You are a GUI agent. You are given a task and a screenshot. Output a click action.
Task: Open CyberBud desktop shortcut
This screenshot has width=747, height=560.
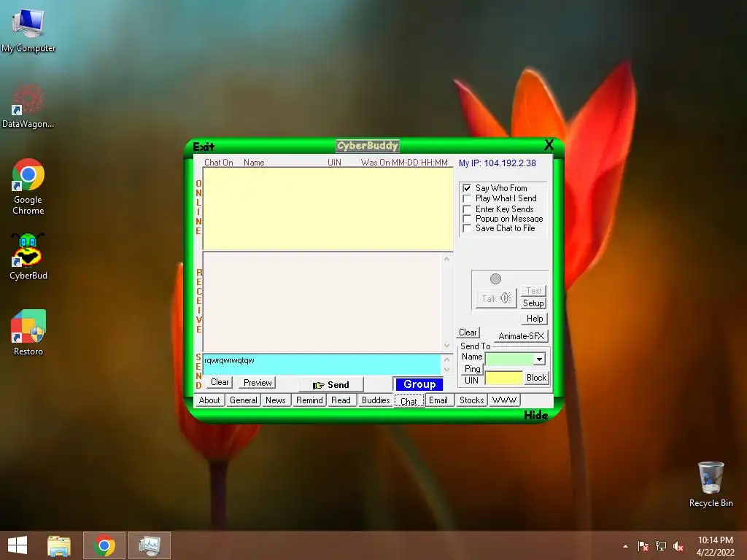[x=28, y=256]
